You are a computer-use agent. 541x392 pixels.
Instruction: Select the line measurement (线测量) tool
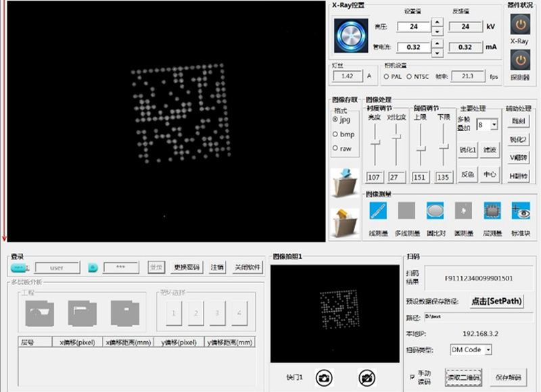click(x=377, y=211)
